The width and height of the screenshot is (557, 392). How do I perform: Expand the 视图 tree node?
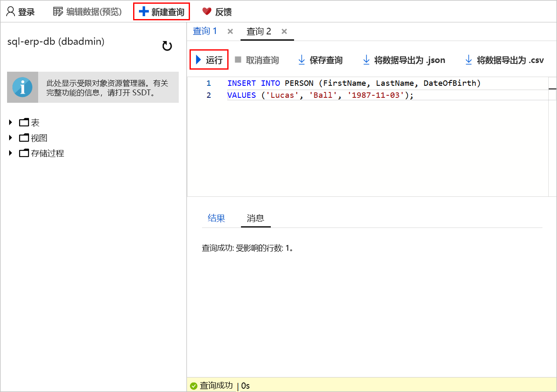pos(11,138)
